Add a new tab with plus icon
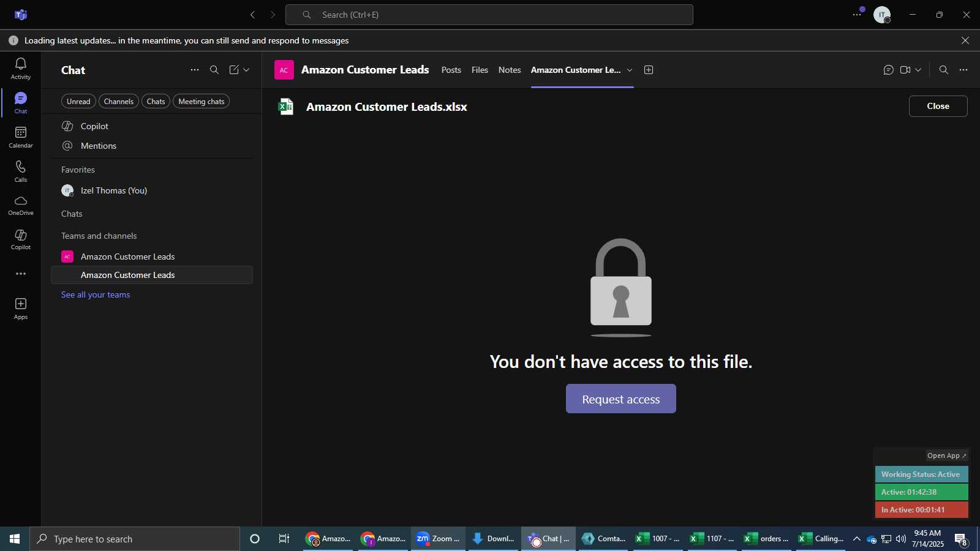The width and height of the screenshot is (980, 551). click(649, 70)
